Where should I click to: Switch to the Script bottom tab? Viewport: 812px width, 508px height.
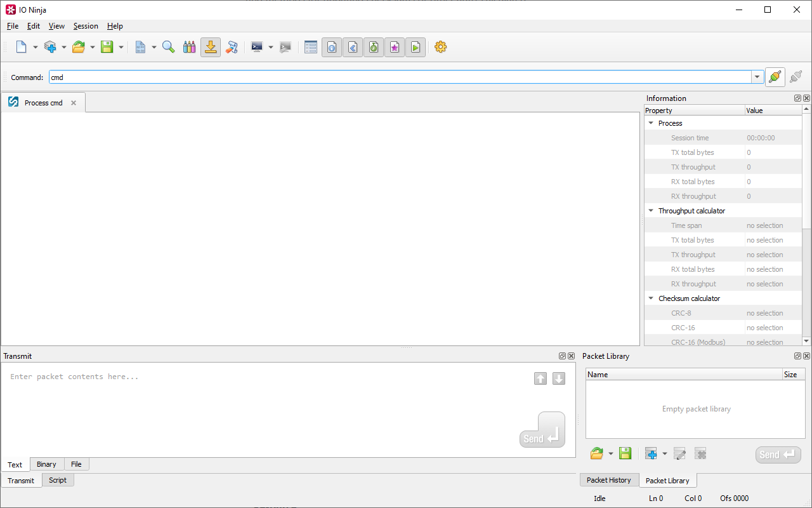point(58,480)
